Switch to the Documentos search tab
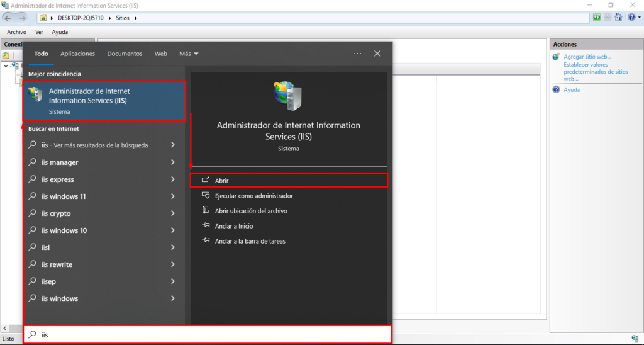 [125, 54]
